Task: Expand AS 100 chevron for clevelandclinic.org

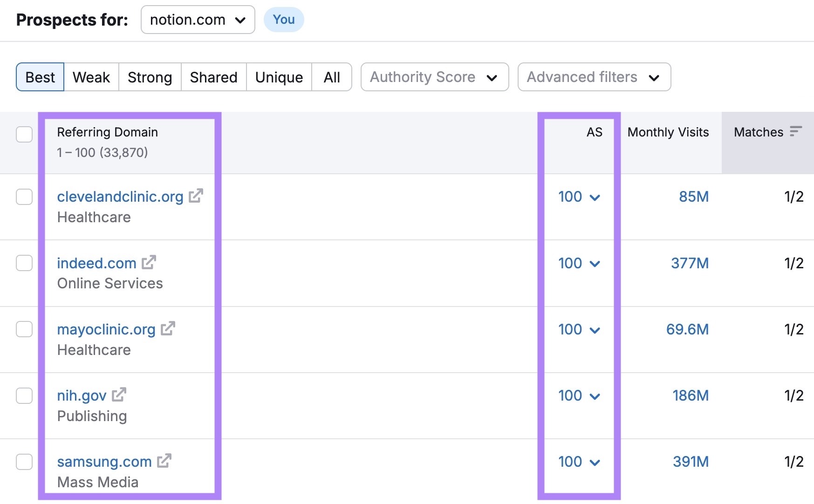Action: 595,198
